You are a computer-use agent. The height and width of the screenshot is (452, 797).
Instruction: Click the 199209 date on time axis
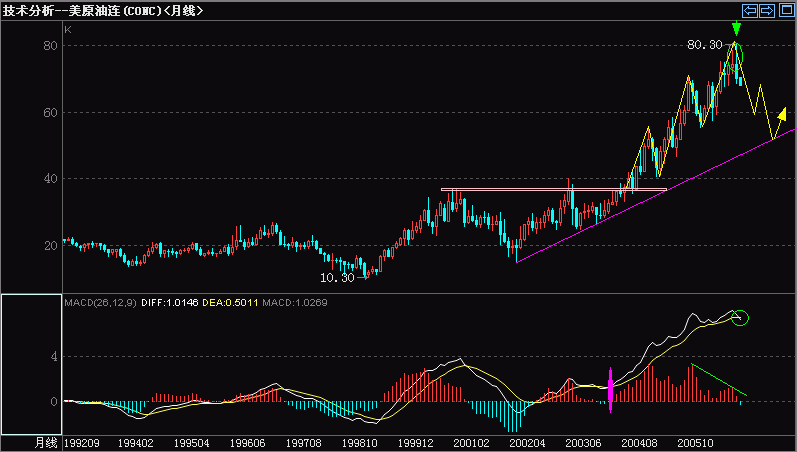82,443
